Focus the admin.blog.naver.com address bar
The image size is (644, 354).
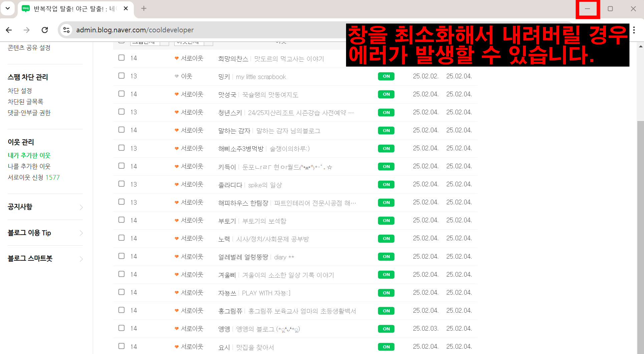pos(135,30)
